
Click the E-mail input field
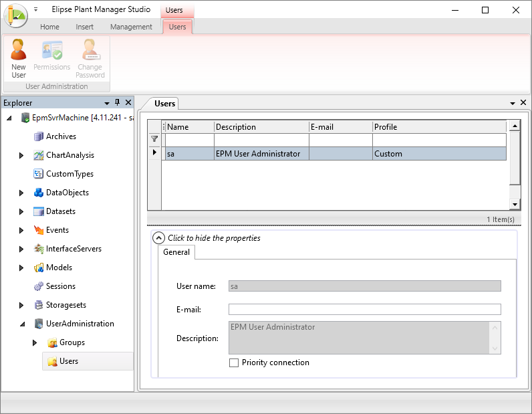365,310
